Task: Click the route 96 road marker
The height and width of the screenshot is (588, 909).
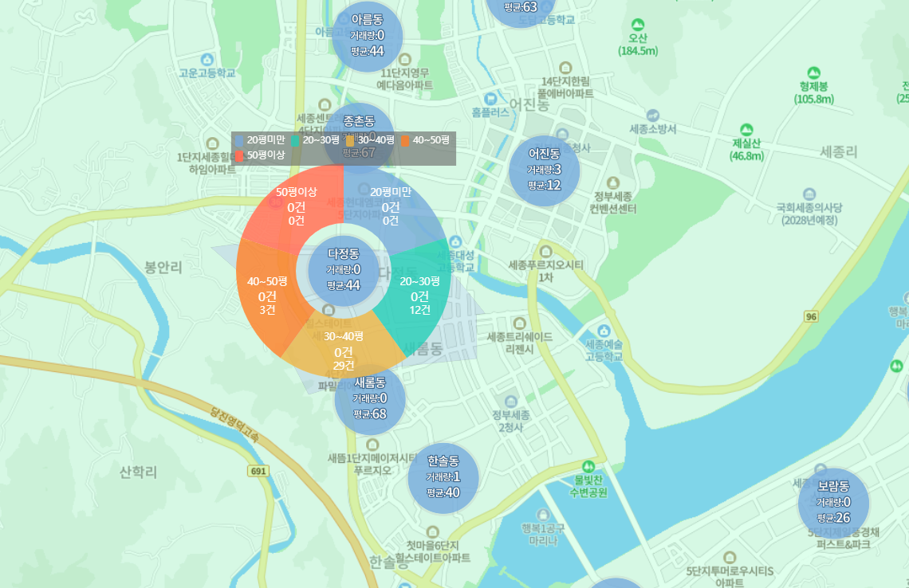Action: (811, 316)
